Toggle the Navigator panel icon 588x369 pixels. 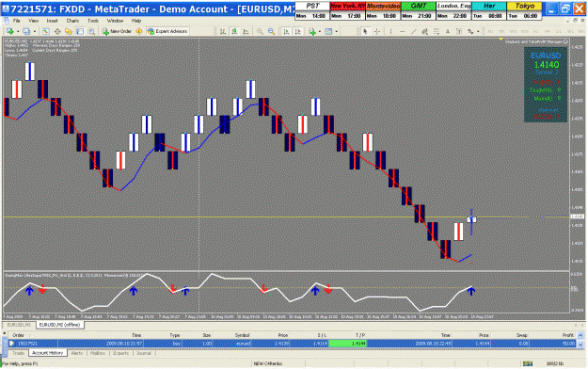(69, 31)
